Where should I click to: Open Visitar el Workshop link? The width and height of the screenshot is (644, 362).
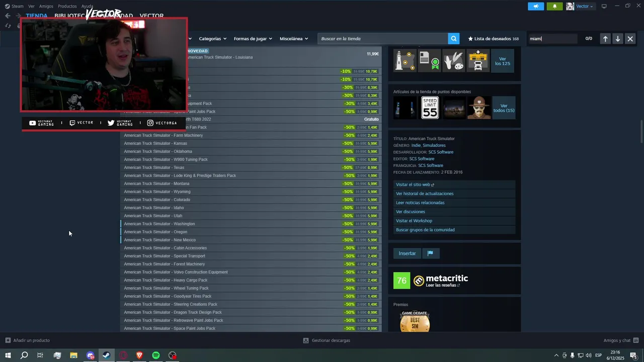(454, 221)
